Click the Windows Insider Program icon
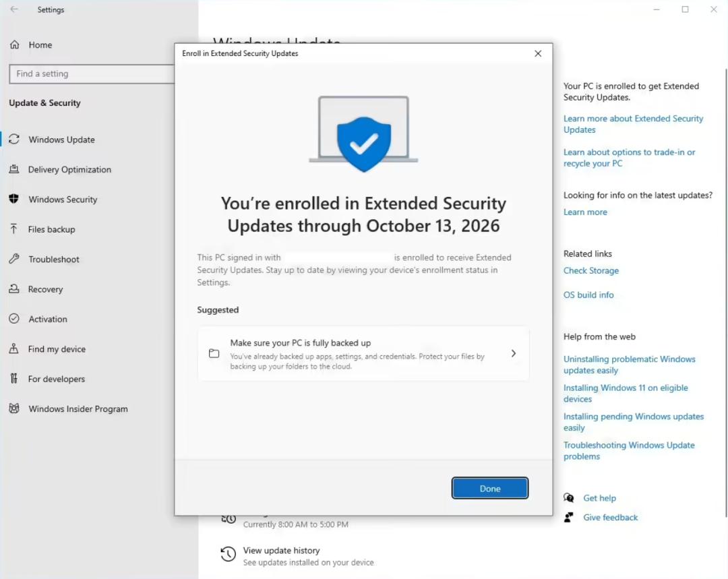728x579 pixels. pyautogui.click(x=13, y=408)
